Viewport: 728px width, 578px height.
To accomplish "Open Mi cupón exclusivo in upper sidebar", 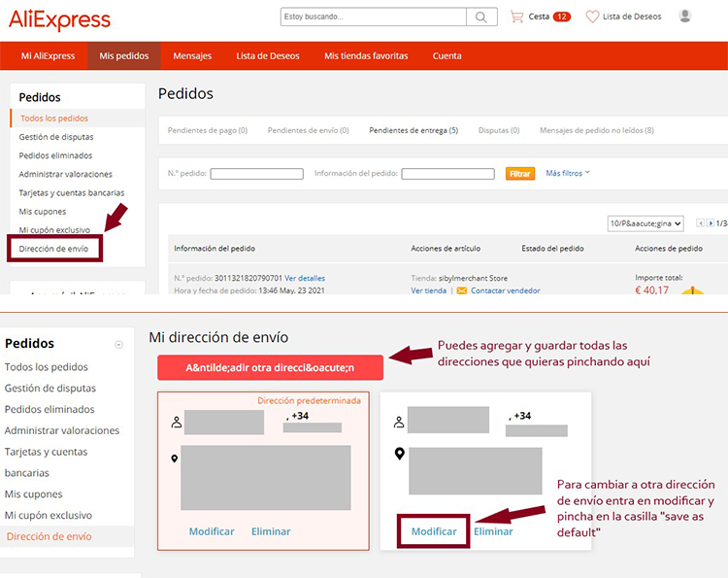I will click(x=54, y=230).
